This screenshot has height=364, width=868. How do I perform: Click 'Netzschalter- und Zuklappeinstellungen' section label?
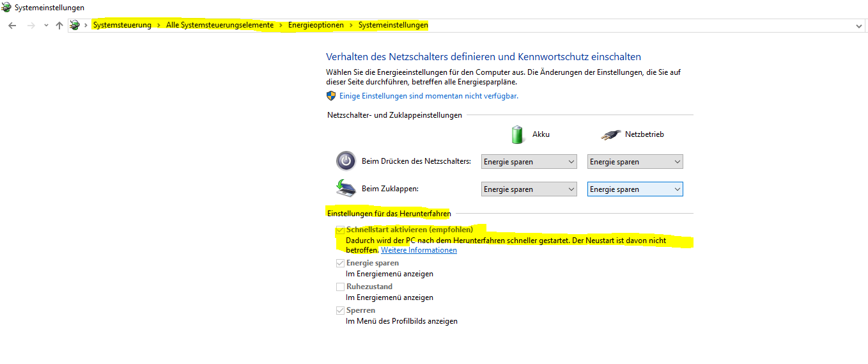(394, 115)
